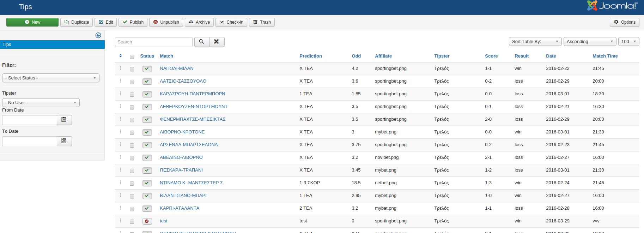
Task: Expand the Sort Table By dropdown
Action: point(535,42)
